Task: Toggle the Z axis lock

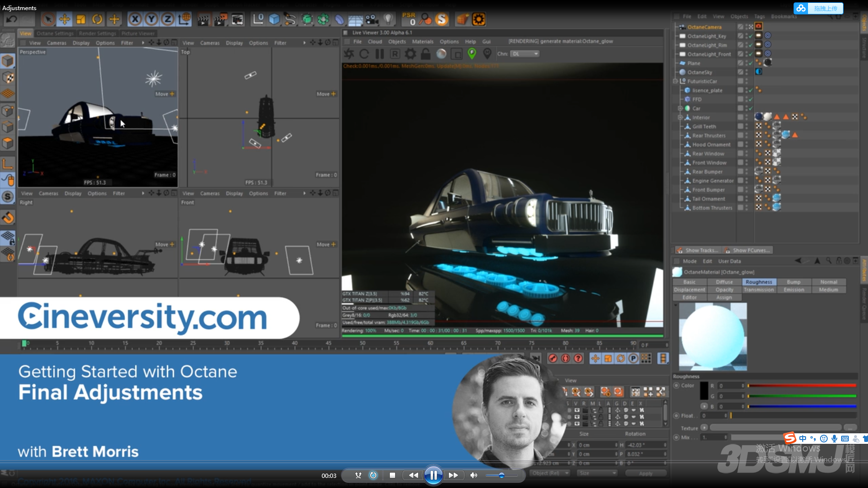Action: tap(168, 19)
